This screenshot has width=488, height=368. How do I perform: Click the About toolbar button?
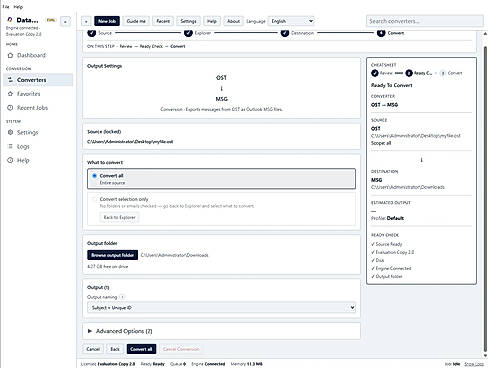(x=233, y=21)
